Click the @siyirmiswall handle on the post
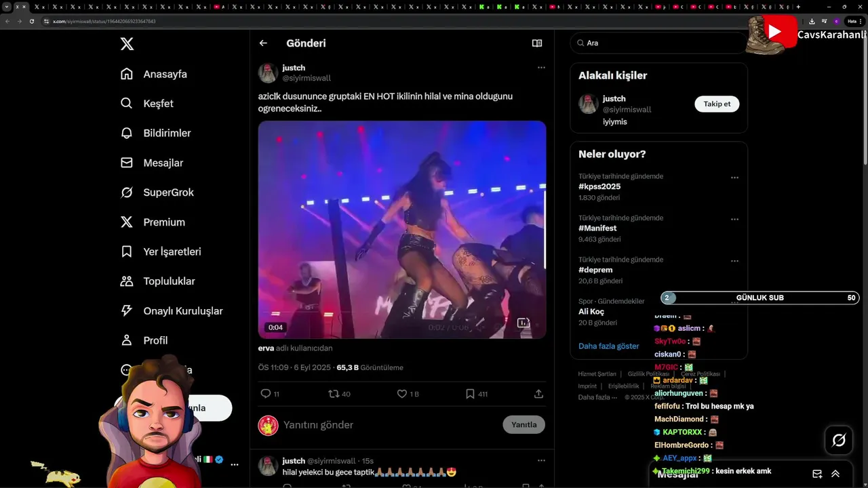The height and width of the screenshot is (488, 868). point(307,78)
